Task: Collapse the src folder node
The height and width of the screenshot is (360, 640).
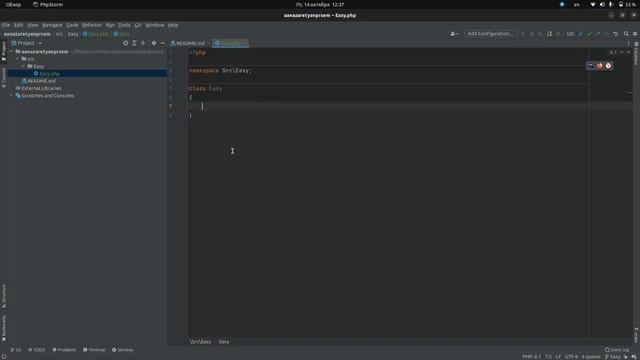Action: pos(18,59)
